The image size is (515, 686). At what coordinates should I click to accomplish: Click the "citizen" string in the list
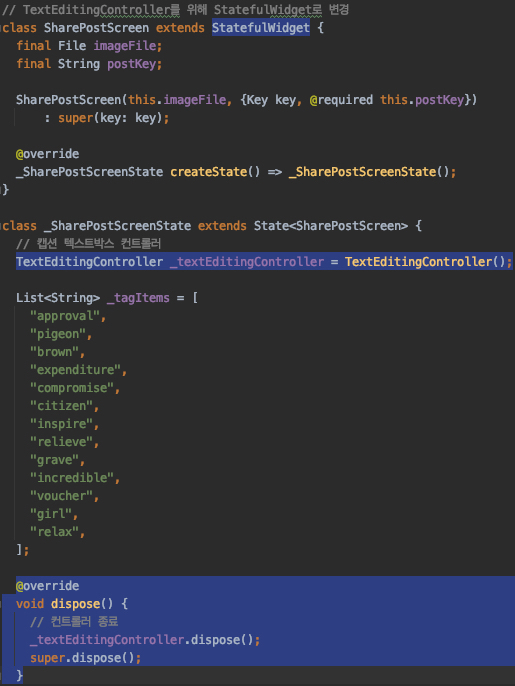point(61,406)
